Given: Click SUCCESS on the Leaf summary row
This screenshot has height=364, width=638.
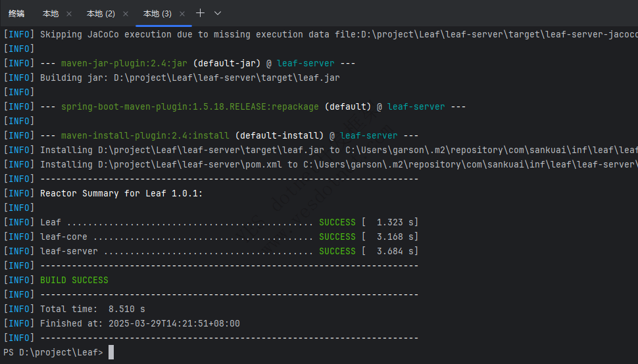Looking at the screenshot, I should [337, 223].
